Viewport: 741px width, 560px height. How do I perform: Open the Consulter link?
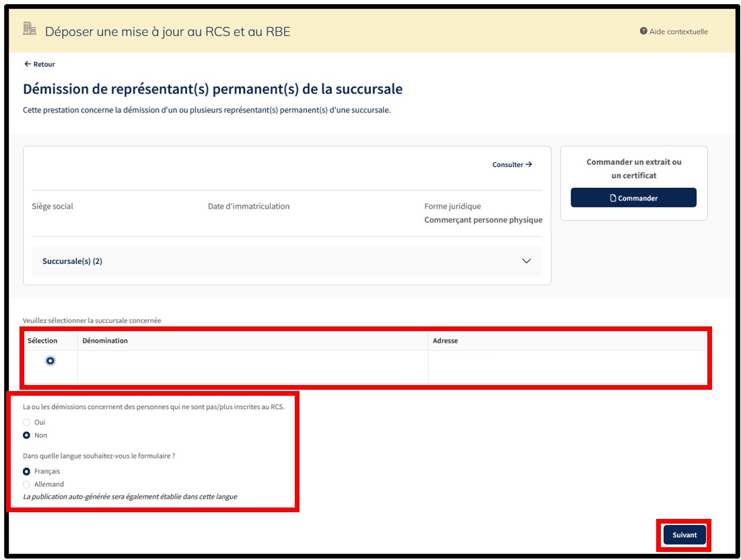click(507, 164)
